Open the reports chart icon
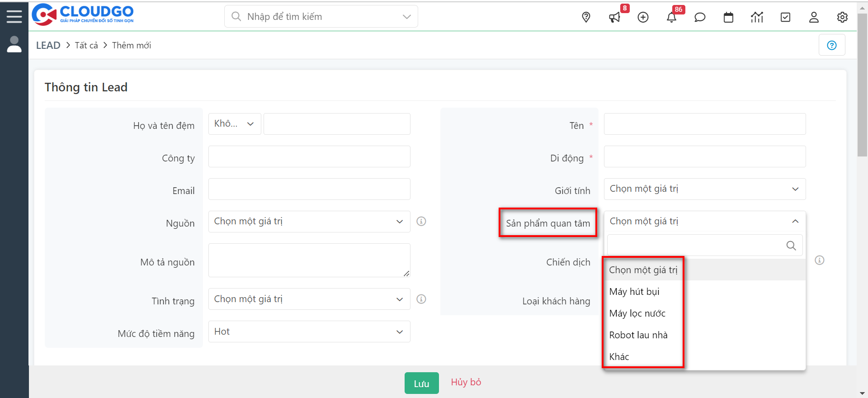This screenshot has height=398, width=868. (757, 17)
